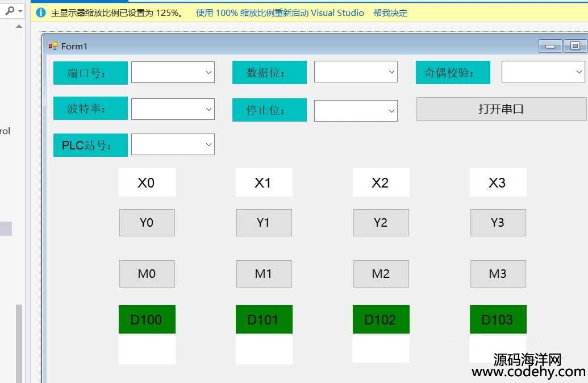Open the PLC站号 station number dropdown
The image size is (588, 383).
click(173, 144)
